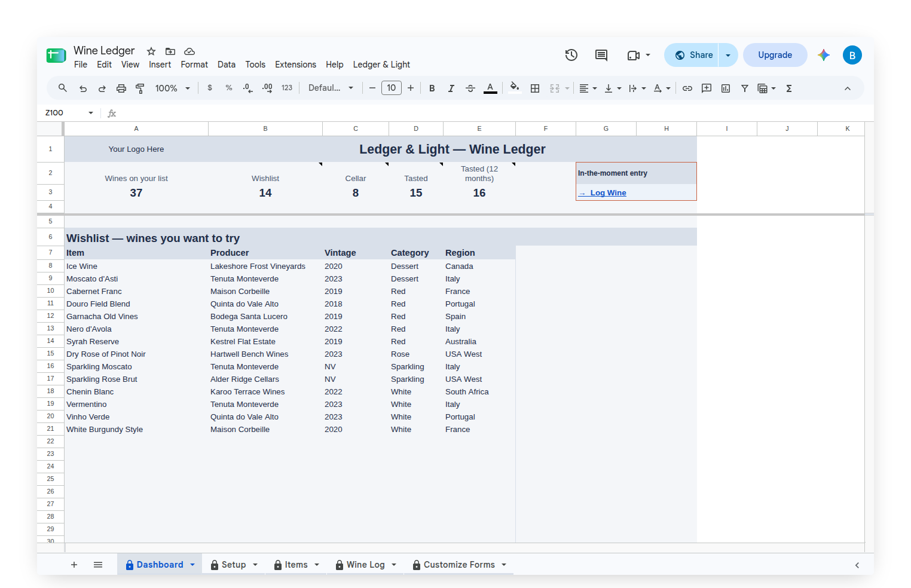Viewport: 911px width, 588px height.
Task: Print the spreadsheet
Action: [x=121, y=88]
